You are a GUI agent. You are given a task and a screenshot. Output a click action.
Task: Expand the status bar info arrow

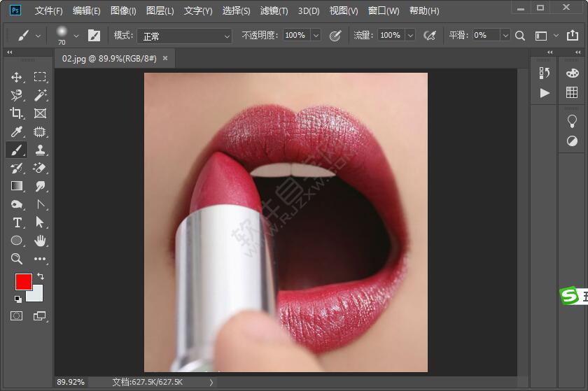211,383
